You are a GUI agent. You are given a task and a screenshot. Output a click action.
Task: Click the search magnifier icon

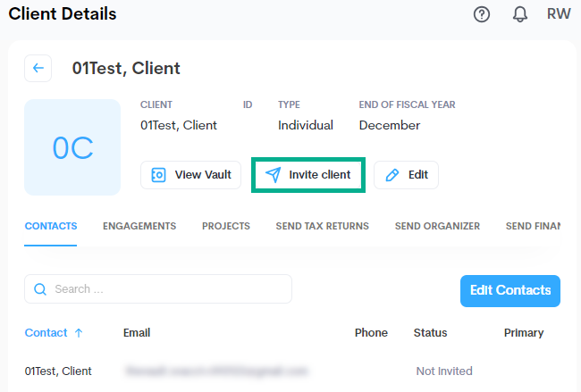click(x=40, y=289)
